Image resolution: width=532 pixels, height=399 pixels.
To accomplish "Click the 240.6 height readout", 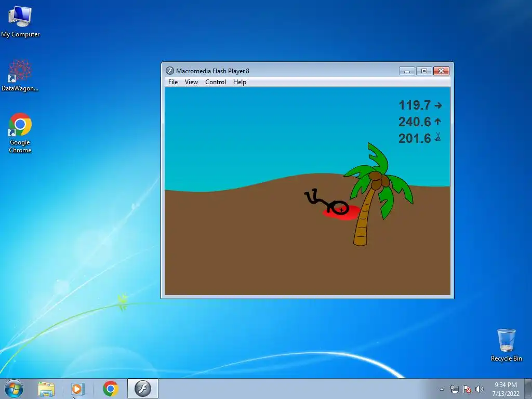I will (415, 122).
